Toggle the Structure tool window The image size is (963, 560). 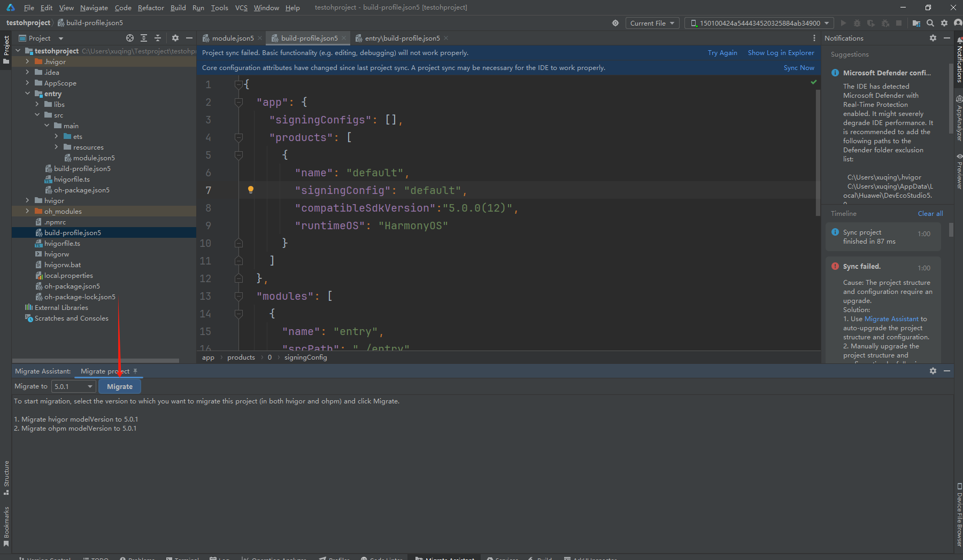6,477
